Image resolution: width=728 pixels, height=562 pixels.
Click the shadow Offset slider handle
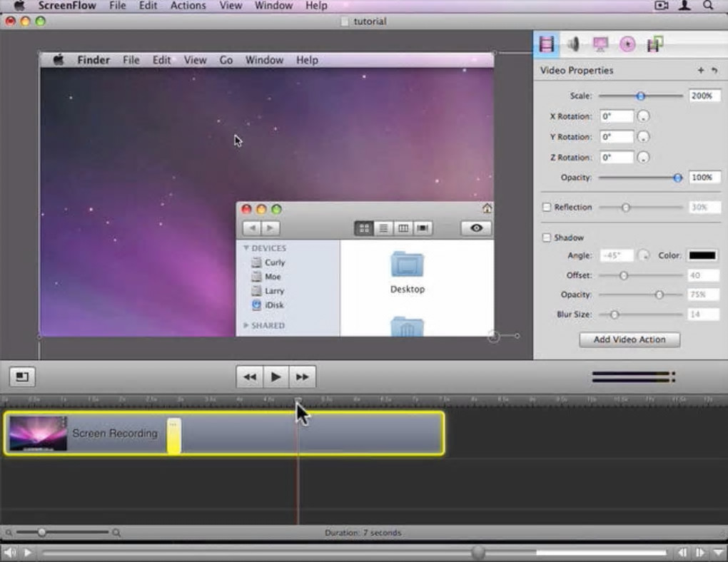coord(624,276)
